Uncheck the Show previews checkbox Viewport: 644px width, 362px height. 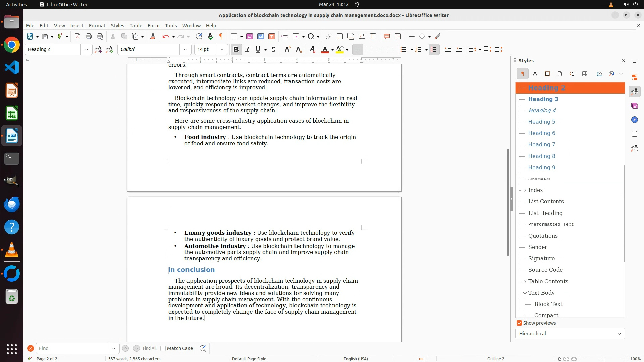pos(519,323)
